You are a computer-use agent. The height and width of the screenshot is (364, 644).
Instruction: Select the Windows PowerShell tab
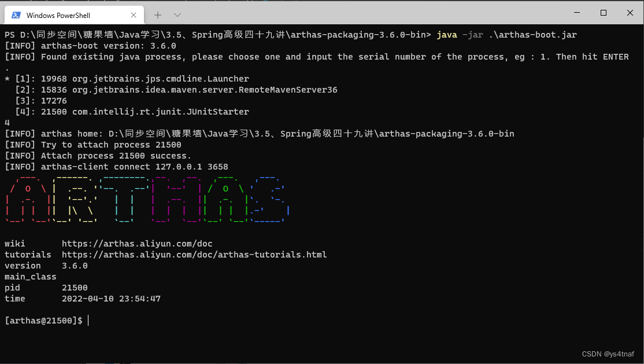[64, 15]
